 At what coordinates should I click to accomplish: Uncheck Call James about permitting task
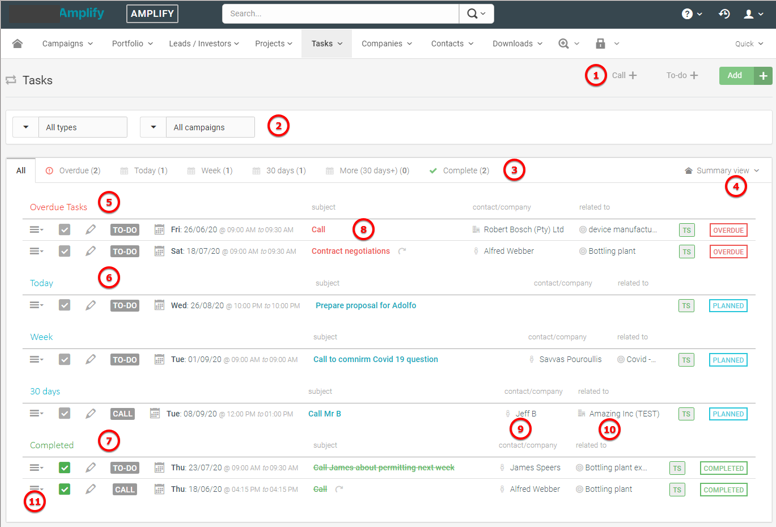[x=64, y=468]
